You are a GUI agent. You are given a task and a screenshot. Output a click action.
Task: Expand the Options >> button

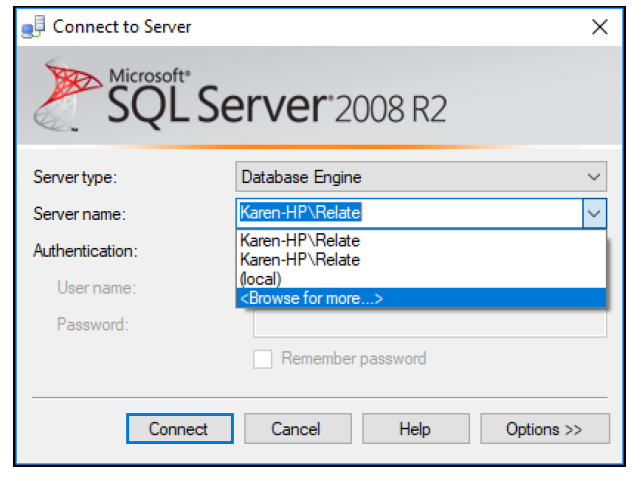click(545, 429)
